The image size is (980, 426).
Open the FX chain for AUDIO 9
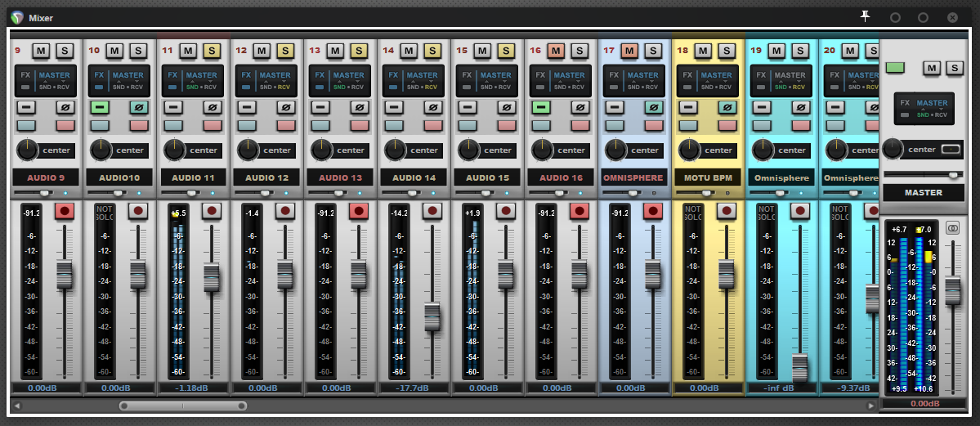25,80
